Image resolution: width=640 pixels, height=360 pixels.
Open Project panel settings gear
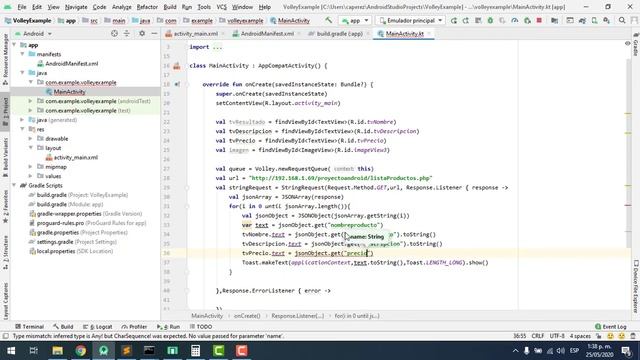click(142, 33)
